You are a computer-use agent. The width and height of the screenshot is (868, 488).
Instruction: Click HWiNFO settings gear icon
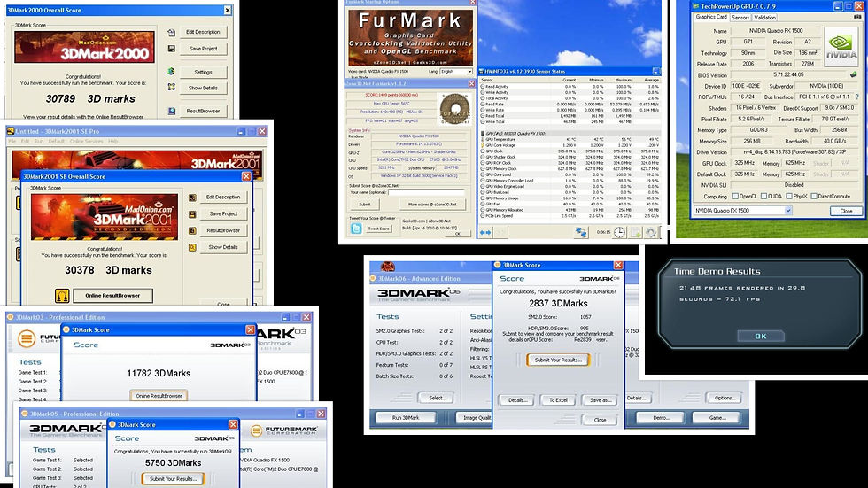point(651,232)
